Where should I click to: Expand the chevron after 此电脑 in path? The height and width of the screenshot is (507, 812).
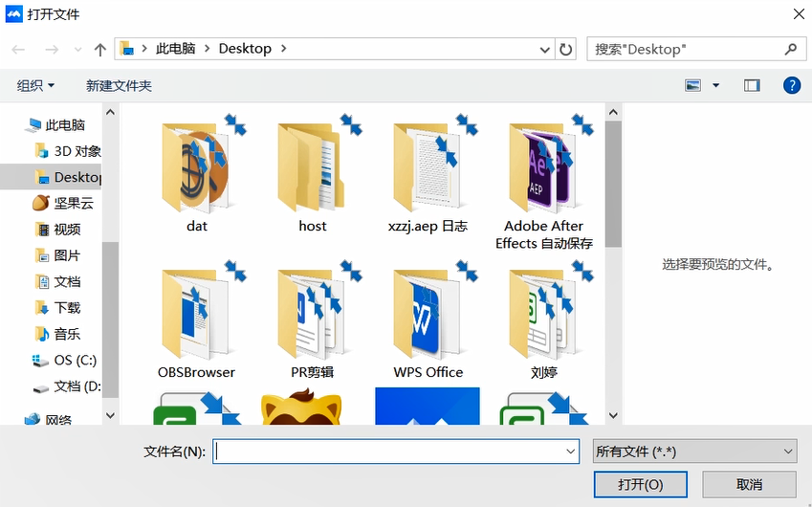click(208, 49)
